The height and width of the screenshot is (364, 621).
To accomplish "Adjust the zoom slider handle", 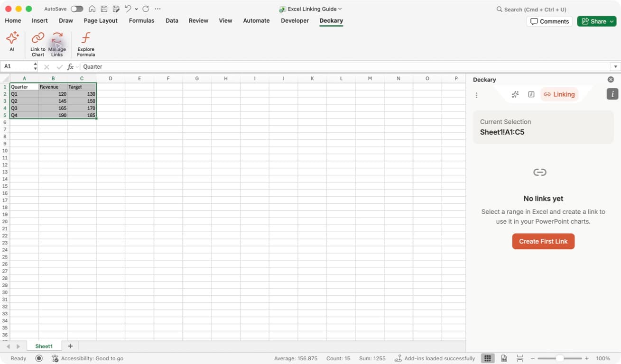I will coord(560,358).
